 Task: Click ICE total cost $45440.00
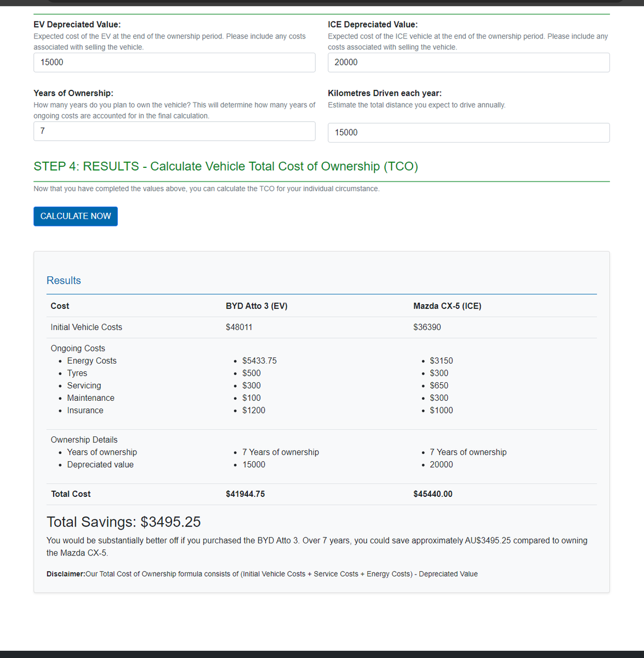click(433, 494)
